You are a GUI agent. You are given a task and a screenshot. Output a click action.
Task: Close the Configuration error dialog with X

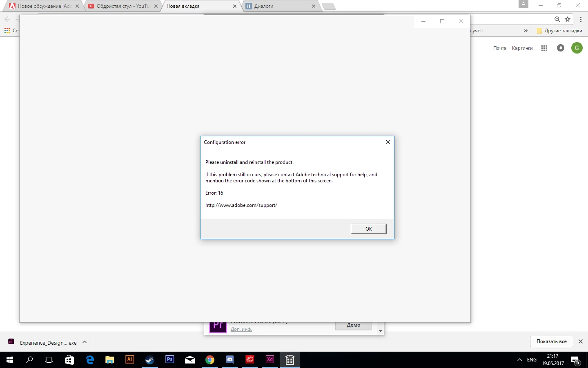point(388,142)
